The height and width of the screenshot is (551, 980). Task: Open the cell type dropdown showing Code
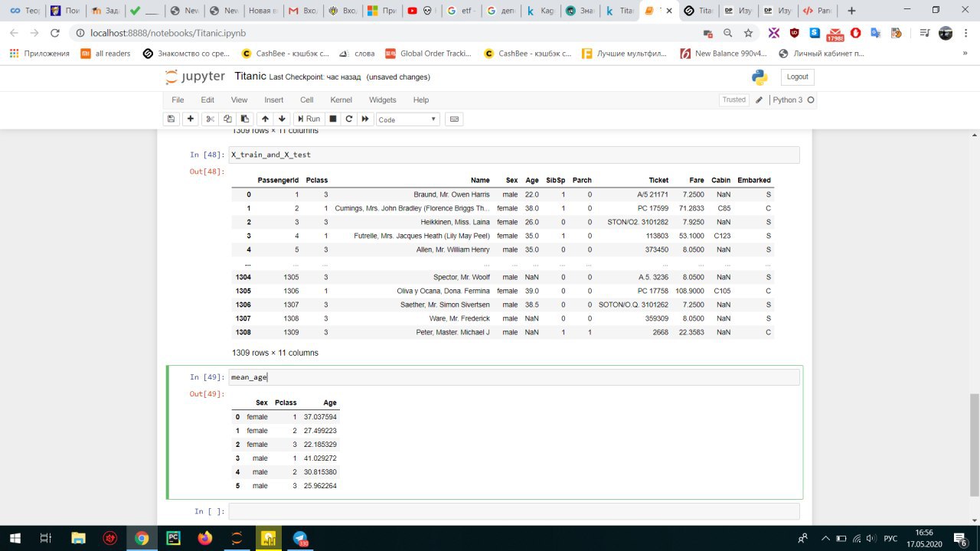point(407,119)
